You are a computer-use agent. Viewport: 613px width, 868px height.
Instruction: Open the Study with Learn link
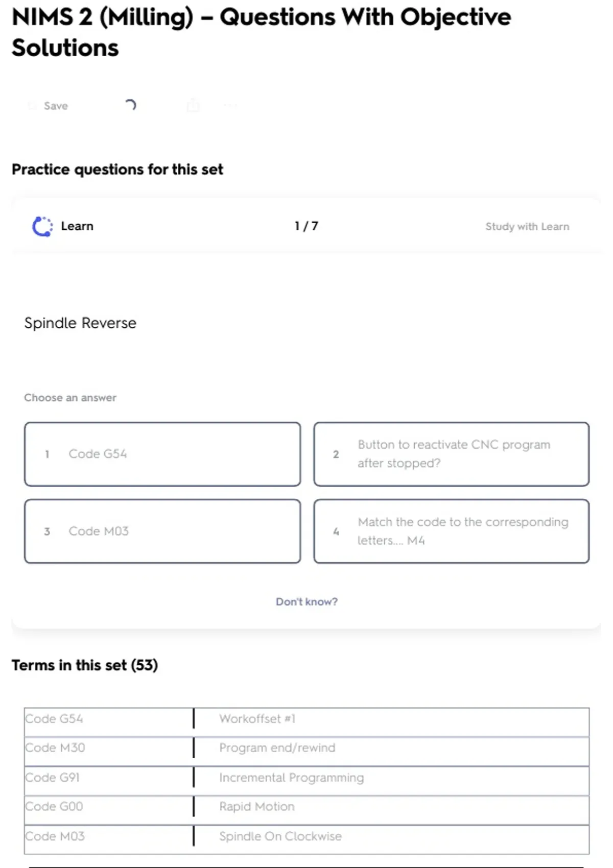[x=527, y=227]
